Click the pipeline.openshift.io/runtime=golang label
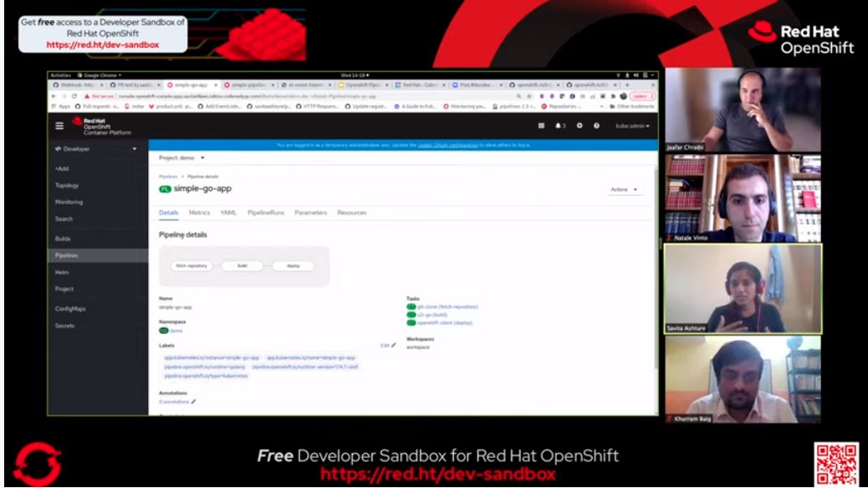Screen dimensions: 868x488 pos(205,367)
